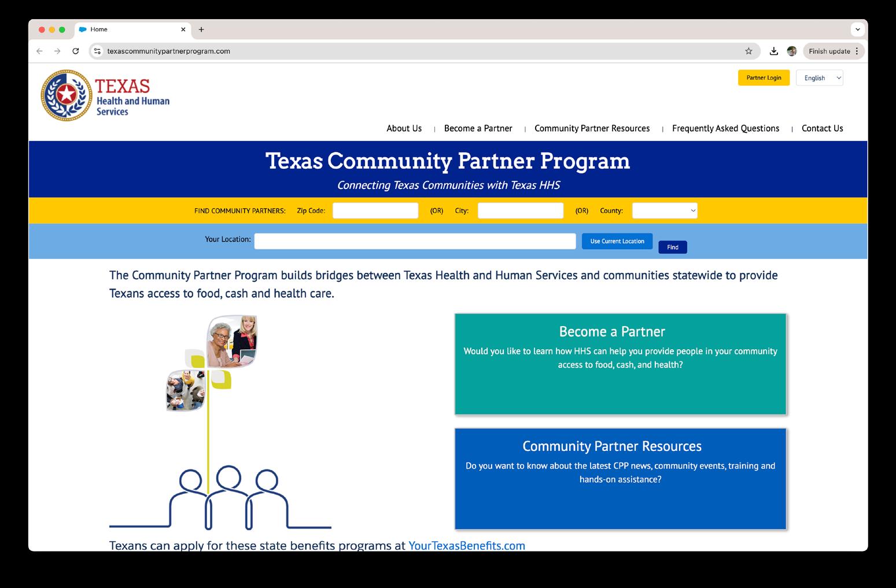Viewport: 896px width, 588px height.
Task: Open the County dropdown
Action: point(665,210)
